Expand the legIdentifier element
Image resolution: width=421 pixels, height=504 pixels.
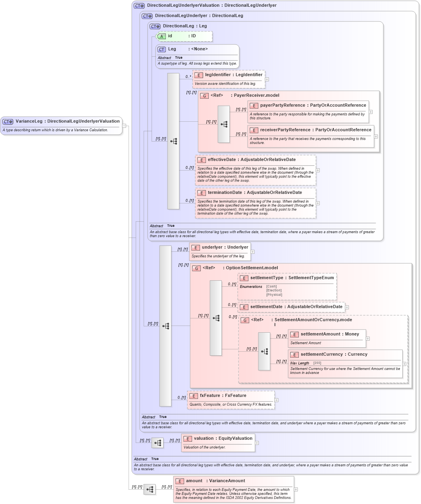pyautogui.click(x=267, y=79)
